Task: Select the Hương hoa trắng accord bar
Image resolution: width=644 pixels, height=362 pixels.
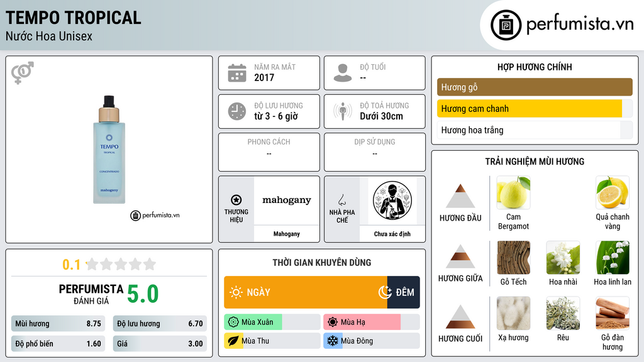Action: tap(535, 130)
